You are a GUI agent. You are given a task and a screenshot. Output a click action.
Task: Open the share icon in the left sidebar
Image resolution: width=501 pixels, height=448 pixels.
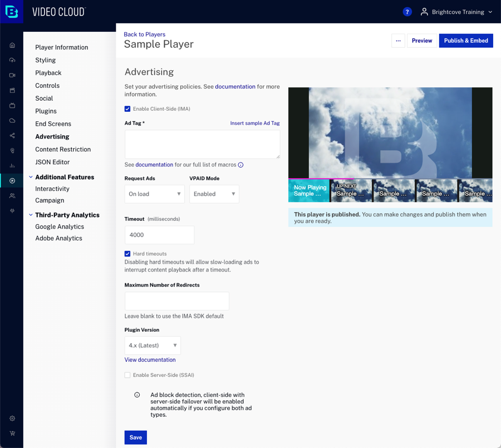12,136
